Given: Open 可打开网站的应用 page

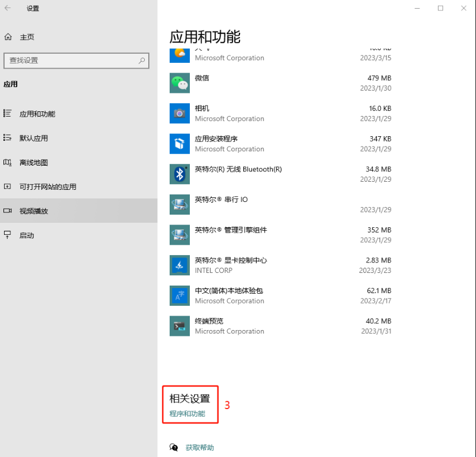Looking at the screenshot, I should [x=48, y=187].
